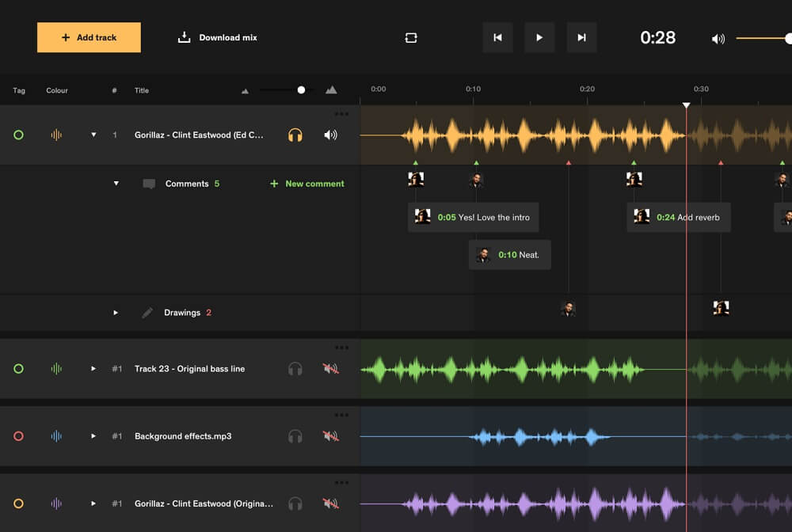Image resolution: width=792 pixels, height=532 pixels.
Task: Open the options menu for Background effects.mp3
Action: pyautogui.click(x=342, y=415)
